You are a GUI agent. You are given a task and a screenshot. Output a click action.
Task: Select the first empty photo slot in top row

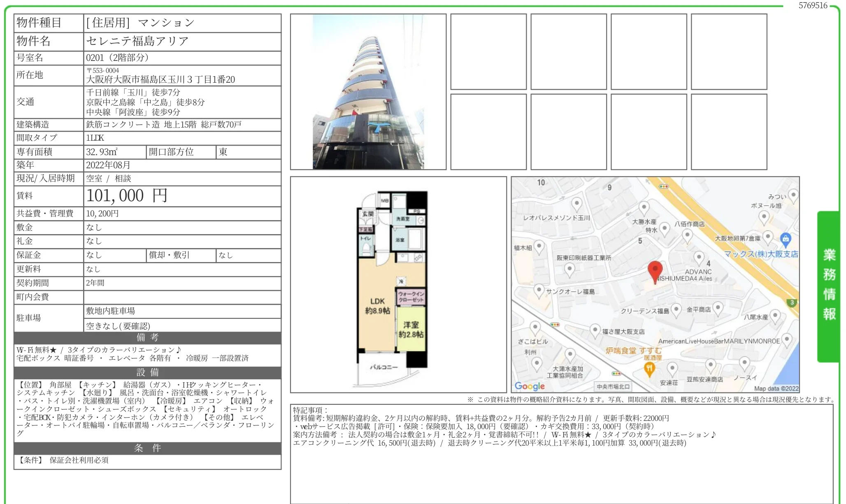pyautogui.click(x=488, y=52)
